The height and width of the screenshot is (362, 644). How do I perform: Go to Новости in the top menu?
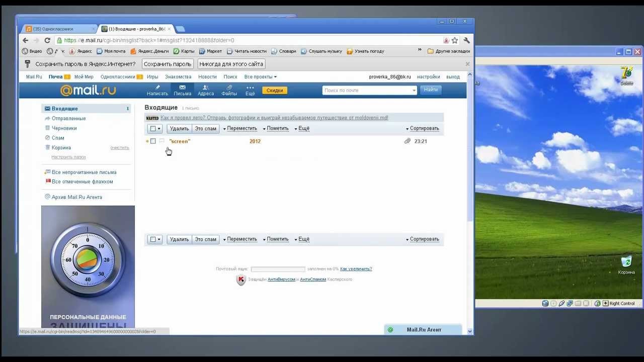point(207,77)
